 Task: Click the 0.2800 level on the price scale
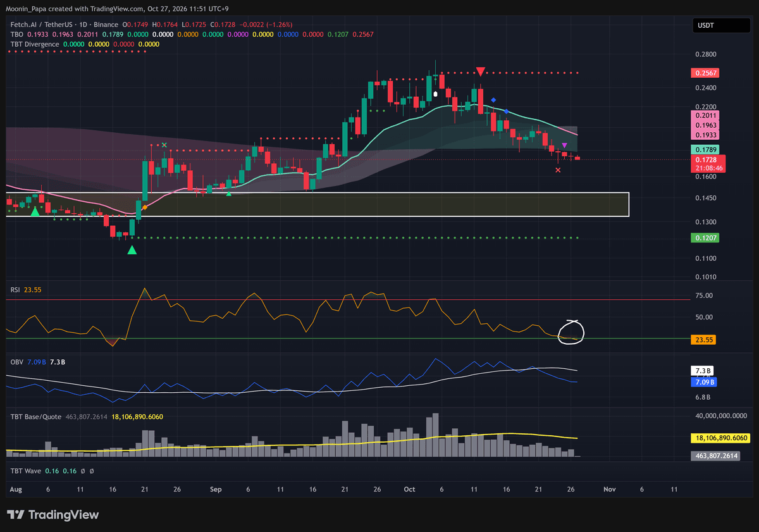(707, 55)
